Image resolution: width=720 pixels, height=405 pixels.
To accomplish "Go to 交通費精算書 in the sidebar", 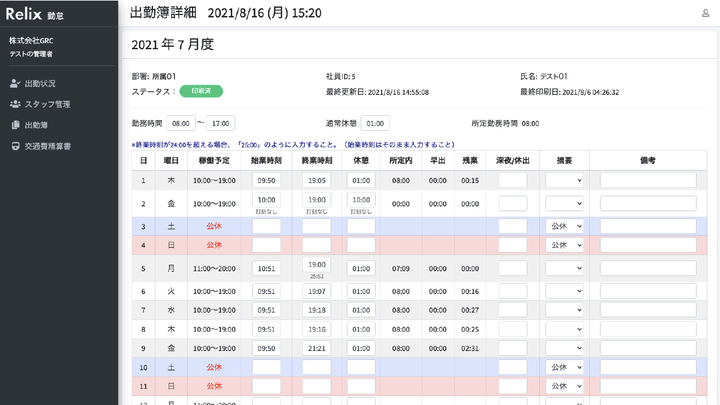I will point(47,146).
